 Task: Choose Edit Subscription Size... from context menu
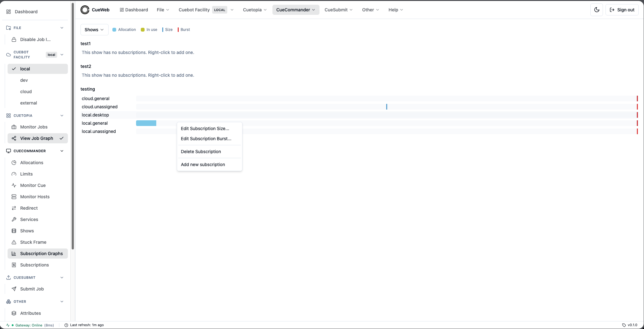point(210,129)
